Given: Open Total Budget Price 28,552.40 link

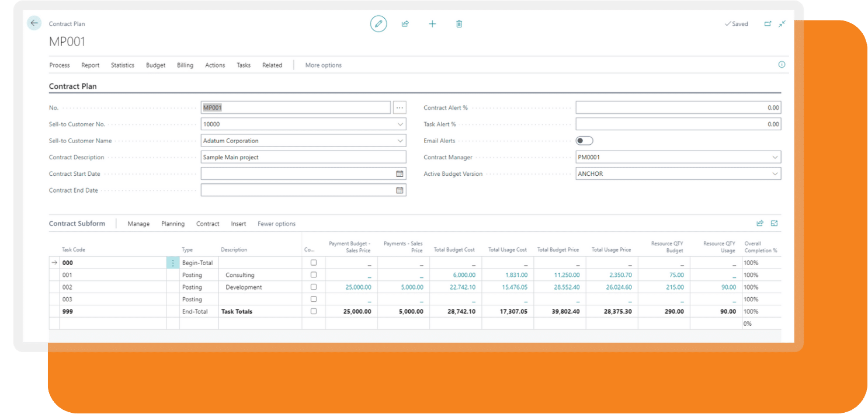Looking at the screenshot, I should pos(567,287).
